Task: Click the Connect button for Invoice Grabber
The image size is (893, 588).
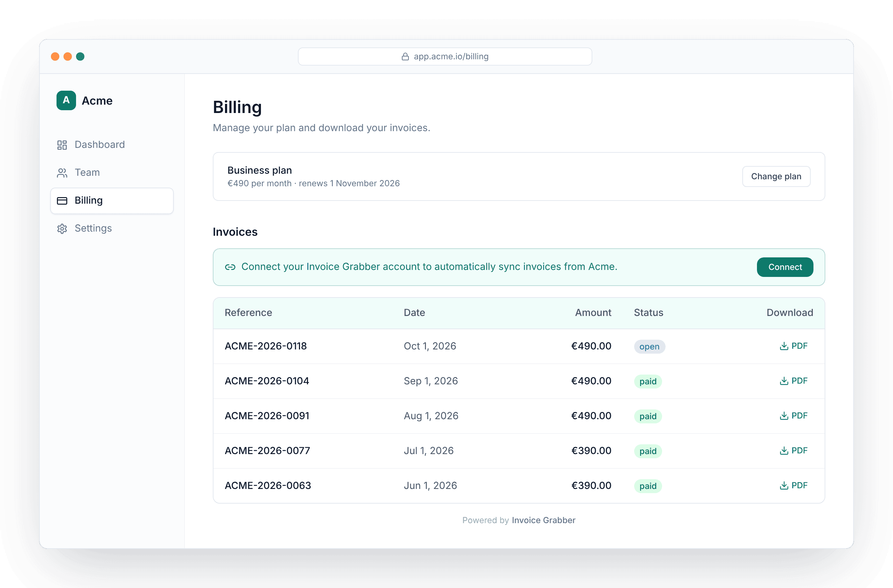Action: pos(785,267)
